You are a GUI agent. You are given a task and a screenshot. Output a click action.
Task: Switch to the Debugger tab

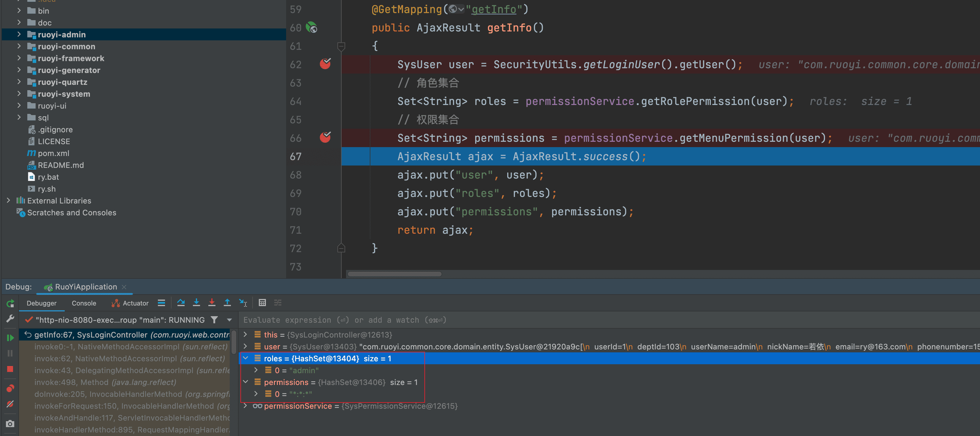pyautogui.click(x=42, y=303)
